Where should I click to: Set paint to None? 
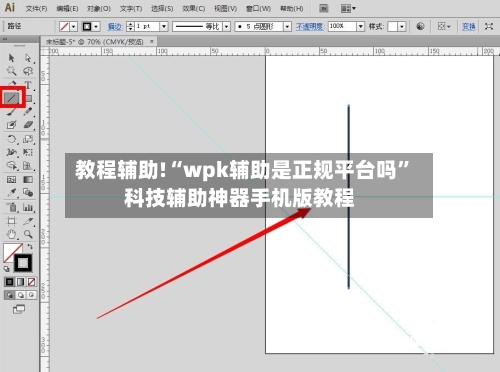(31, 282)
